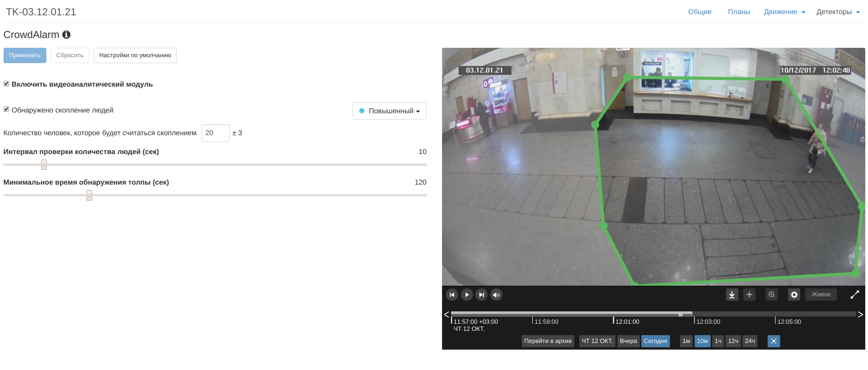Click the download video icon
The image size is (868, 370).
[732, 295]
